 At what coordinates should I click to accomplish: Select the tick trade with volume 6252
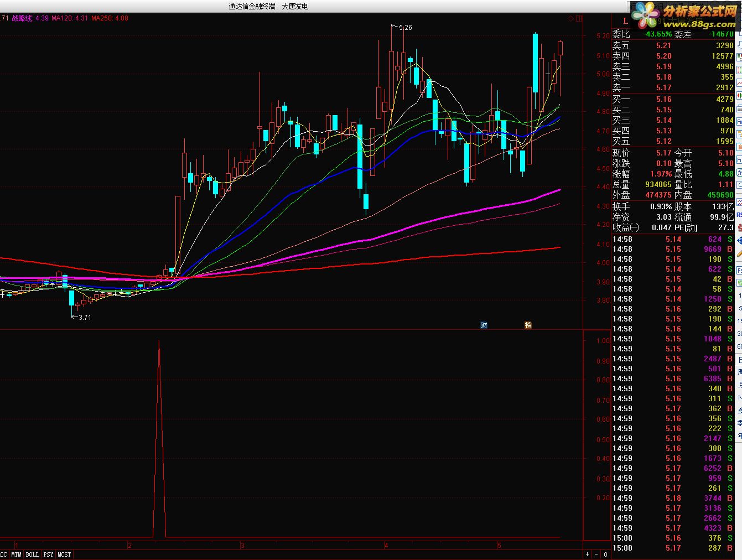(x=673, y=468)
